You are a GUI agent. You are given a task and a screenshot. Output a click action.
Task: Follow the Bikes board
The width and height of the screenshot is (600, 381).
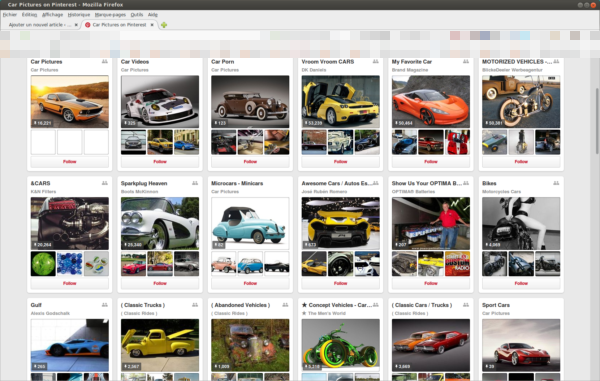click(521, 283)
